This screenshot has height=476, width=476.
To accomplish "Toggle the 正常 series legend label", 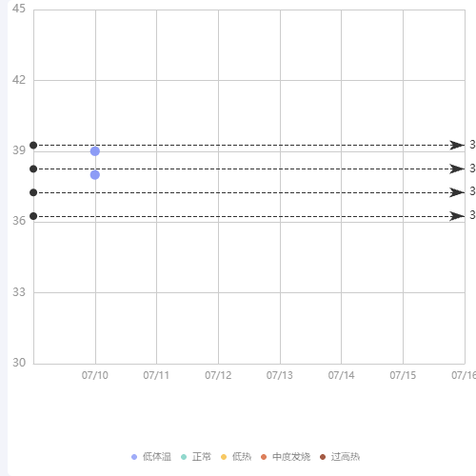I will [202, 457].
